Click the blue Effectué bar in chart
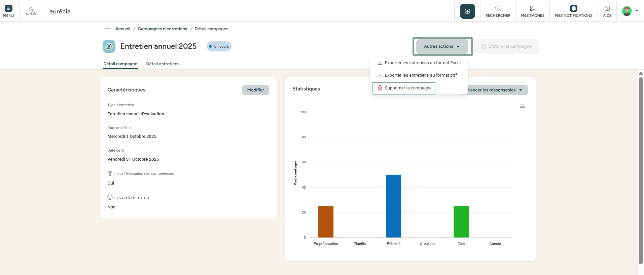Screen dimensions: 644x275 click(x=393, y=206)
